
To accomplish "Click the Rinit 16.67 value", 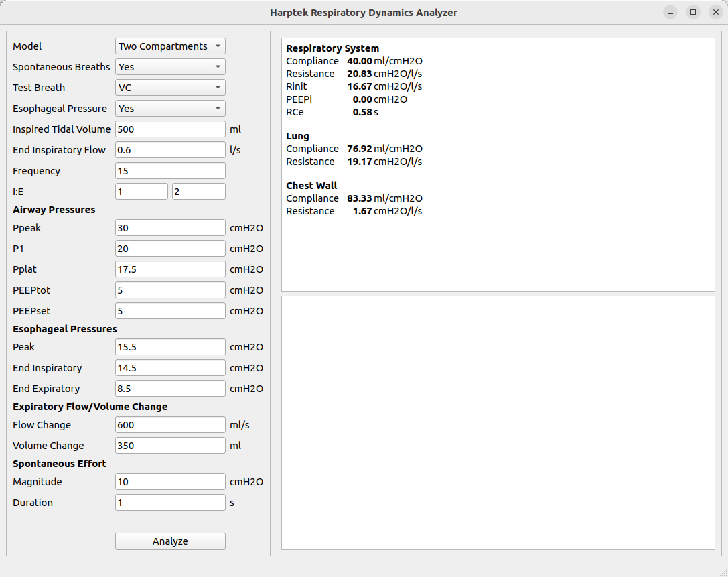I will coord(360,86).
